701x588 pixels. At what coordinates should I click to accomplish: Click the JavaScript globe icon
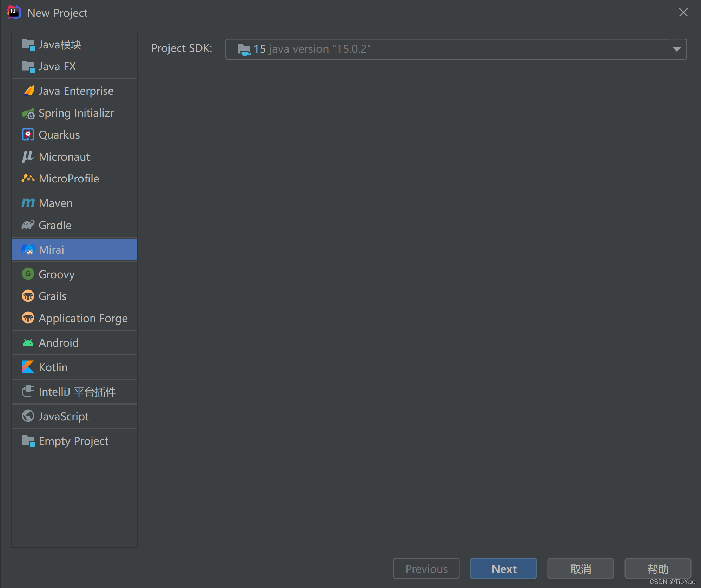pyautogui.click(x=28, y=416)
